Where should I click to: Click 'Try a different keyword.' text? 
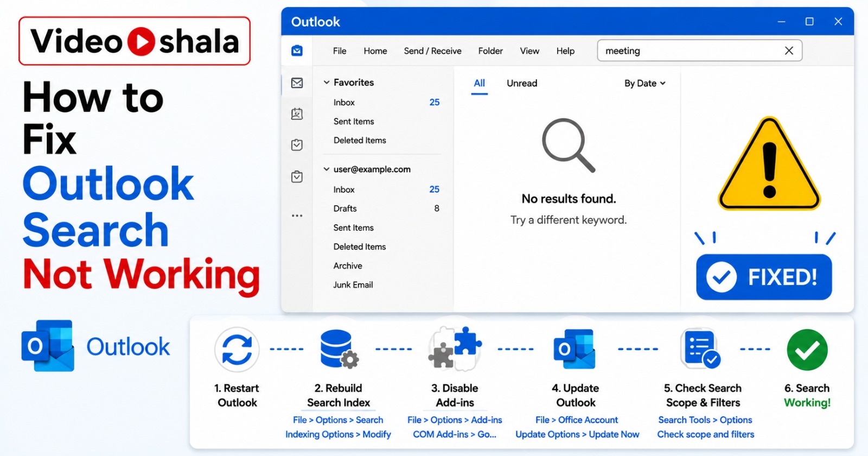(x=569, y=220)
